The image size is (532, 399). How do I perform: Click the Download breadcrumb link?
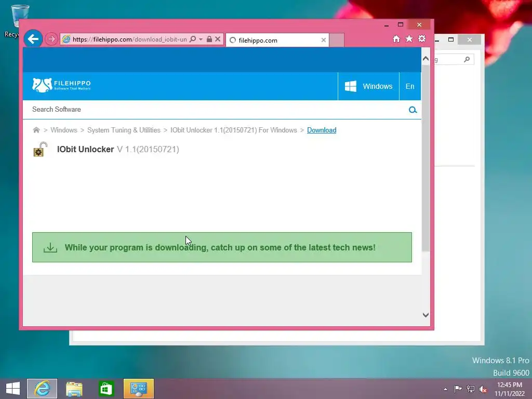322,130
